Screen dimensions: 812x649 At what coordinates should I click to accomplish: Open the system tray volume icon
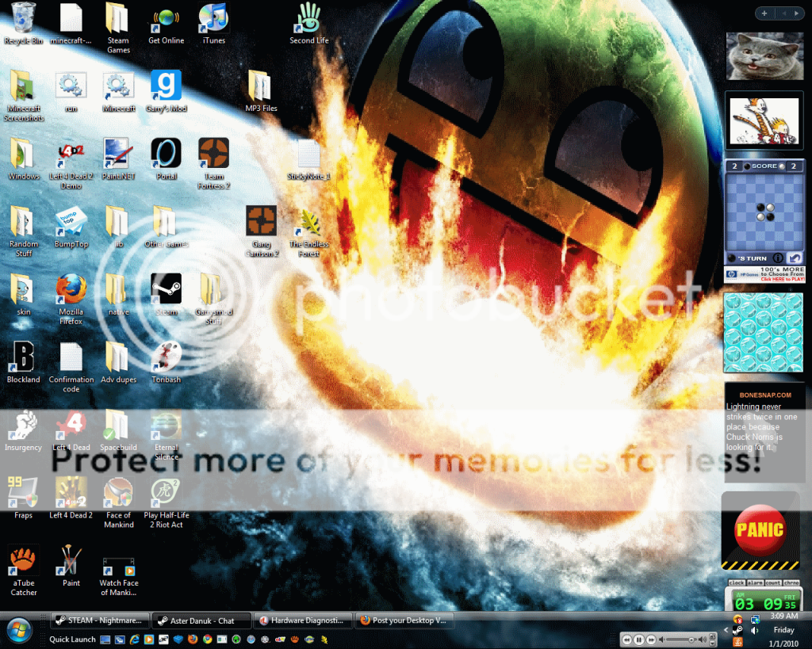(x=755, y=630)
